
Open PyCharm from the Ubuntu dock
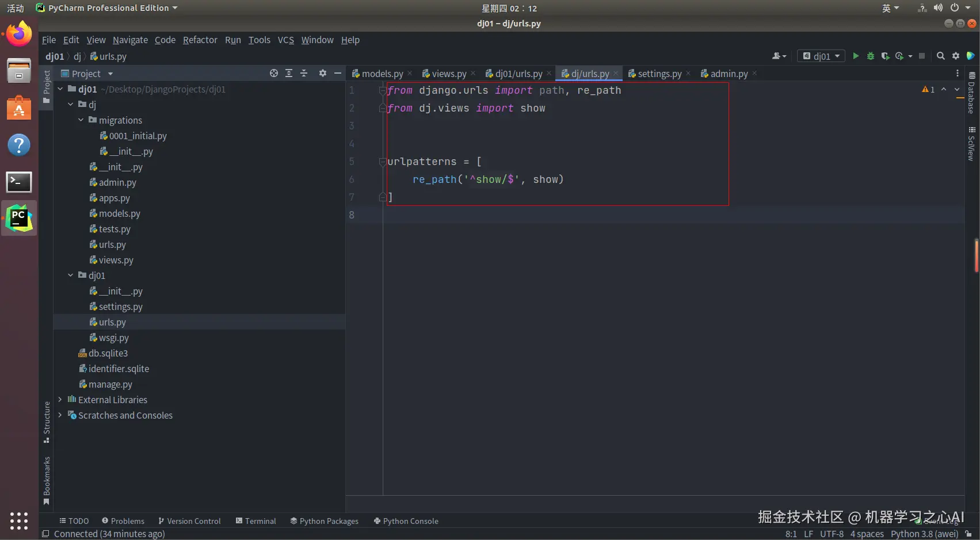19,218
